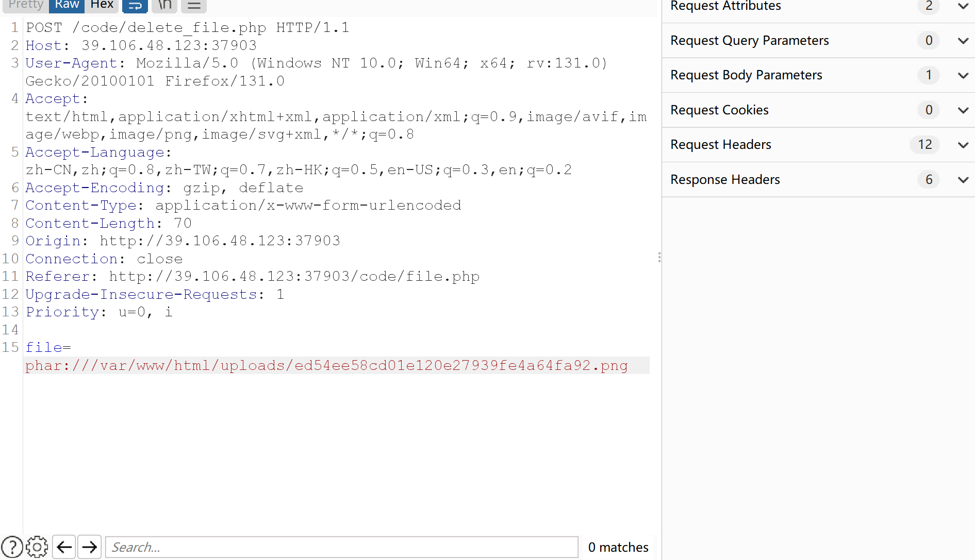The image size is (975, 560).
Task: Select the Raw view tab
Action: pos(67,5)
